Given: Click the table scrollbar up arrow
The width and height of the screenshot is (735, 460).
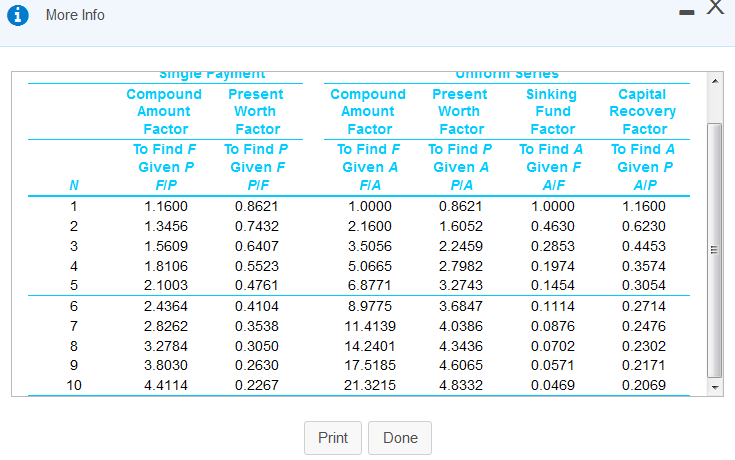Looking at the screenshot, I should coord(715,81).
